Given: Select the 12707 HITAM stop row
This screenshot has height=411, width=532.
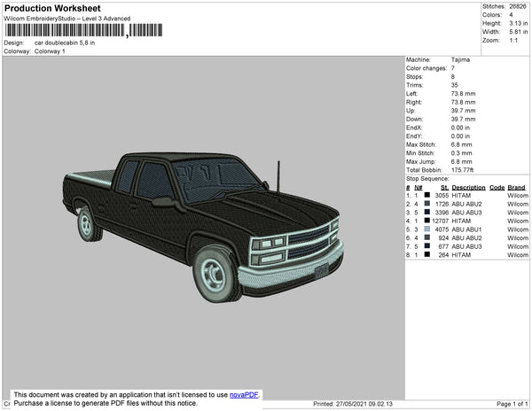Looking at the screenshot, I should tap(466, 221).
